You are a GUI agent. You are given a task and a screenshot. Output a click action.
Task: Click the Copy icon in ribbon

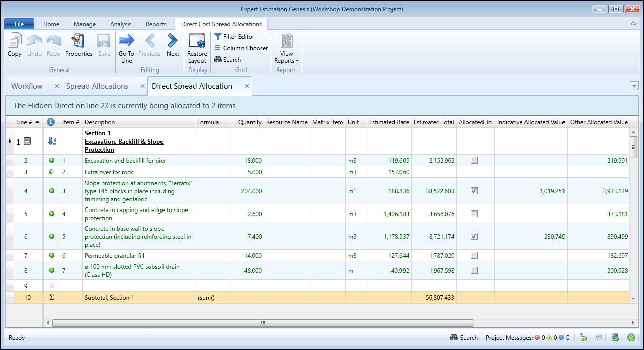click(x=14, y=41)
